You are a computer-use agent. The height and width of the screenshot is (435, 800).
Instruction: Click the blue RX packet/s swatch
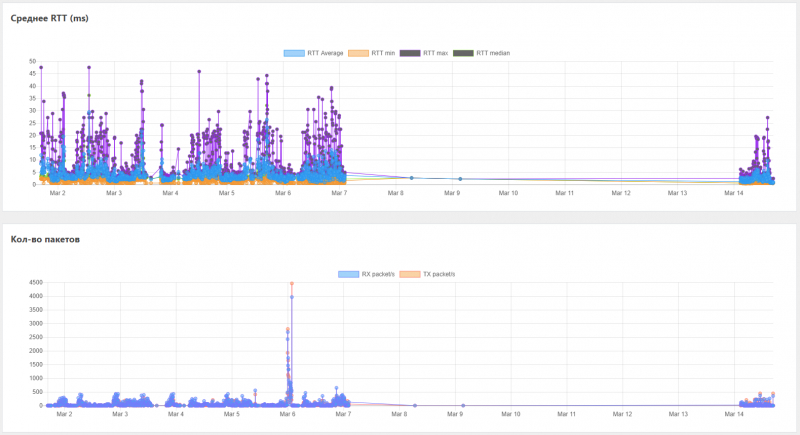(x=348, y=274)
